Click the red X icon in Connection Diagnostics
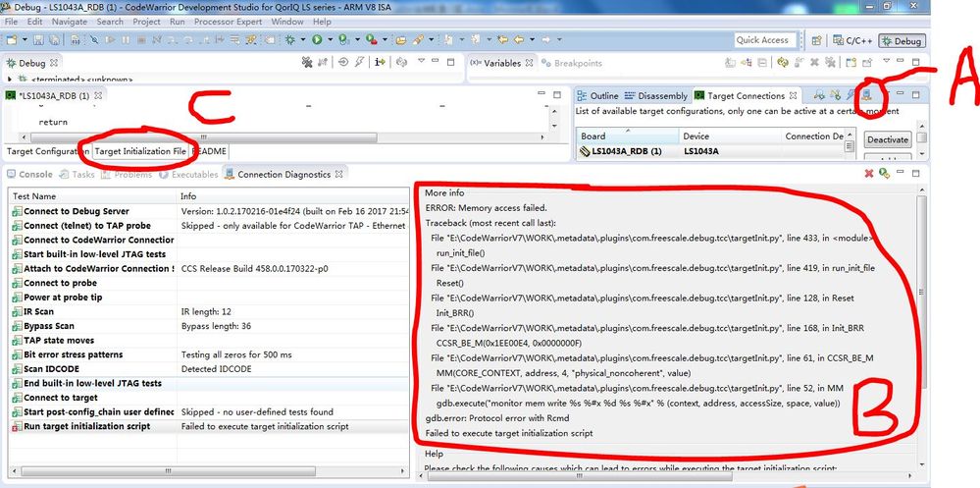The image size is (980, 488). coord(869,174)
